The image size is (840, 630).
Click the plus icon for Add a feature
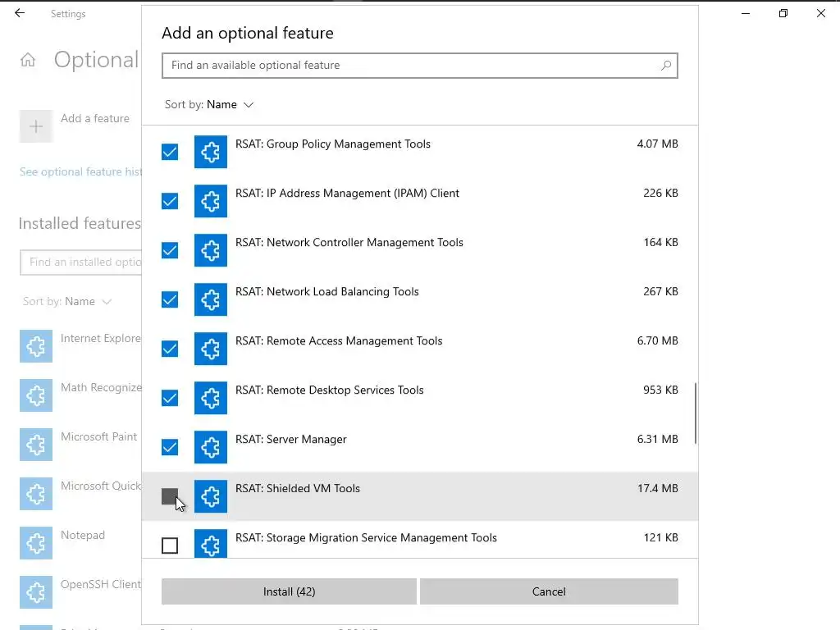coord(36,126)
